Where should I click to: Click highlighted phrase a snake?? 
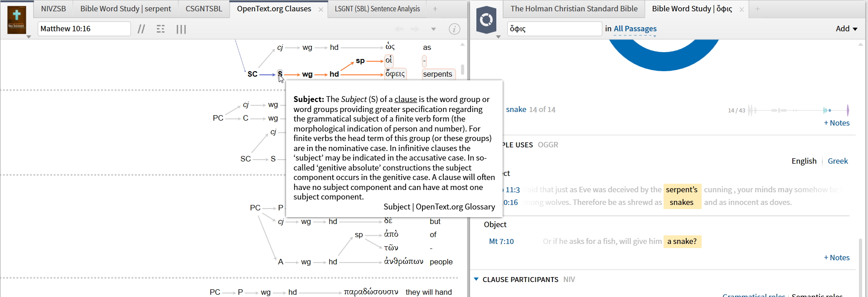(x=682, y=241)
